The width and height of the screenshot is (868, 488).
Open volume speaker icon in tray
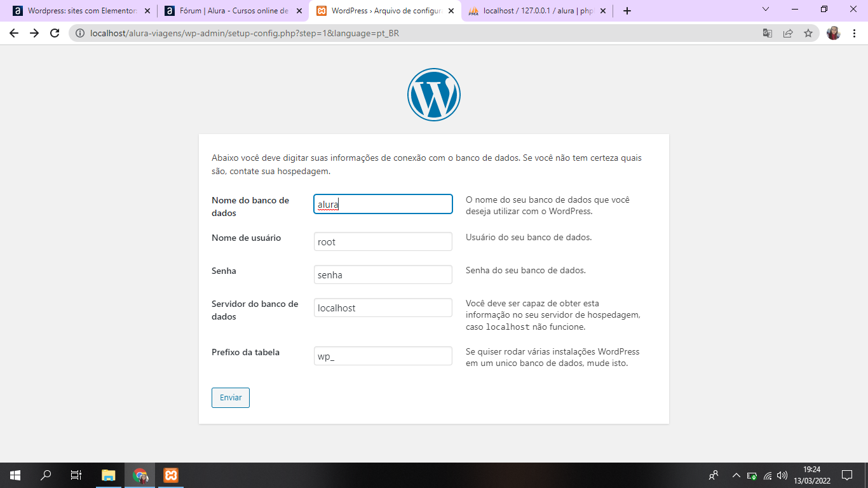(782, 475)
